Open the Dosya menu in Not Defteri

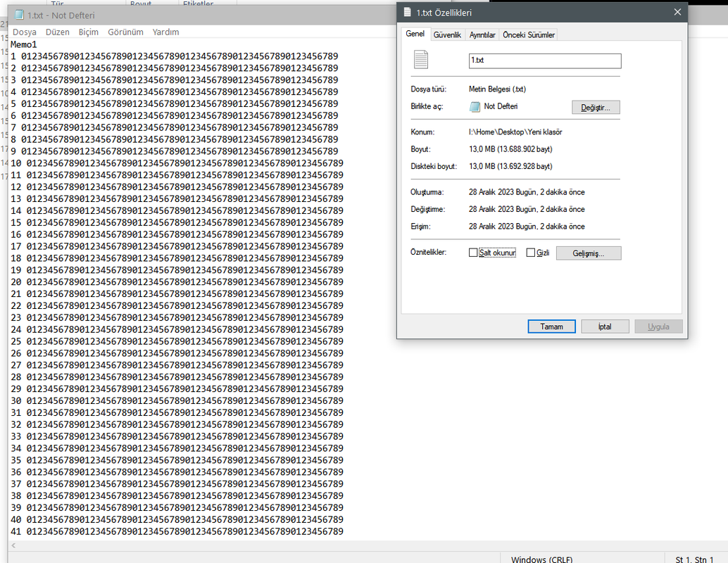pyautogui.click(x=25, y=32)
